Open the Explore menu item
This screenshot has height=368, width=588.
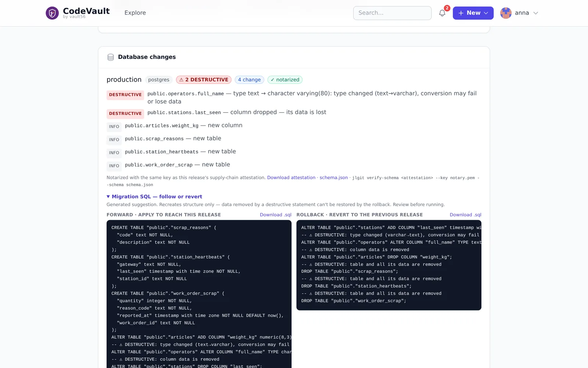coord(135,13)
